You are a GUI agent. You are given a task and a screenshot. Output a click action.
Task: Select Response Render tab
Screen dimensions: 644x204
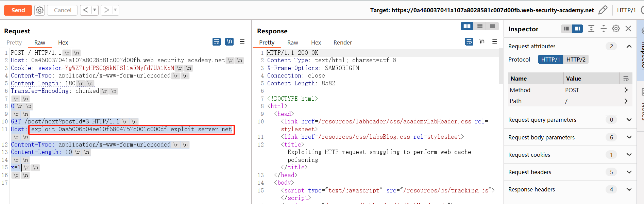[343, 42]
